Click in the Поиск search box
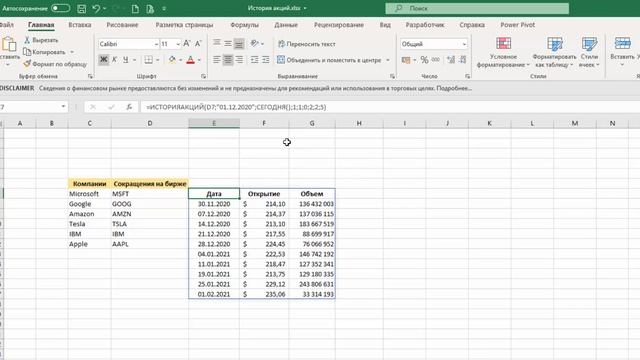The image size is (640, 360). point(477,8)
